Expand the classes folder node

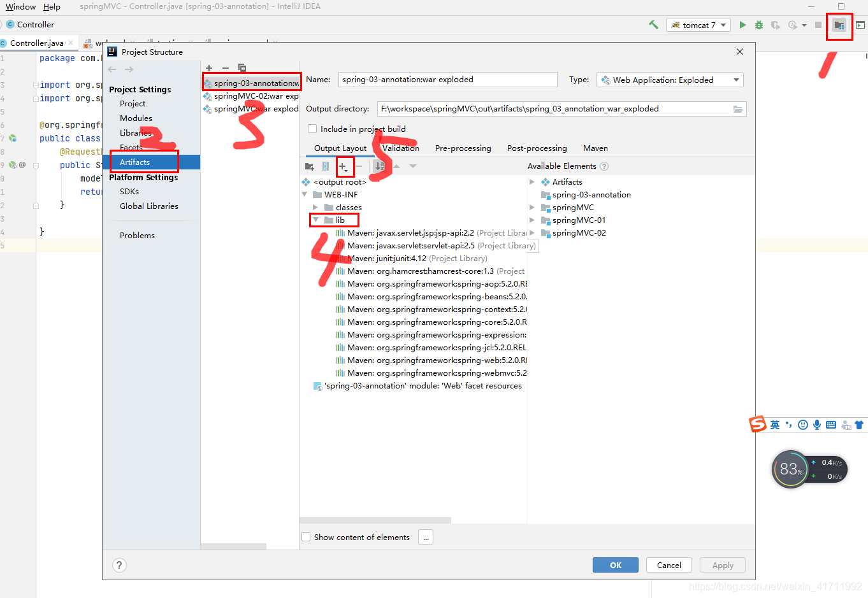point(315,207)
